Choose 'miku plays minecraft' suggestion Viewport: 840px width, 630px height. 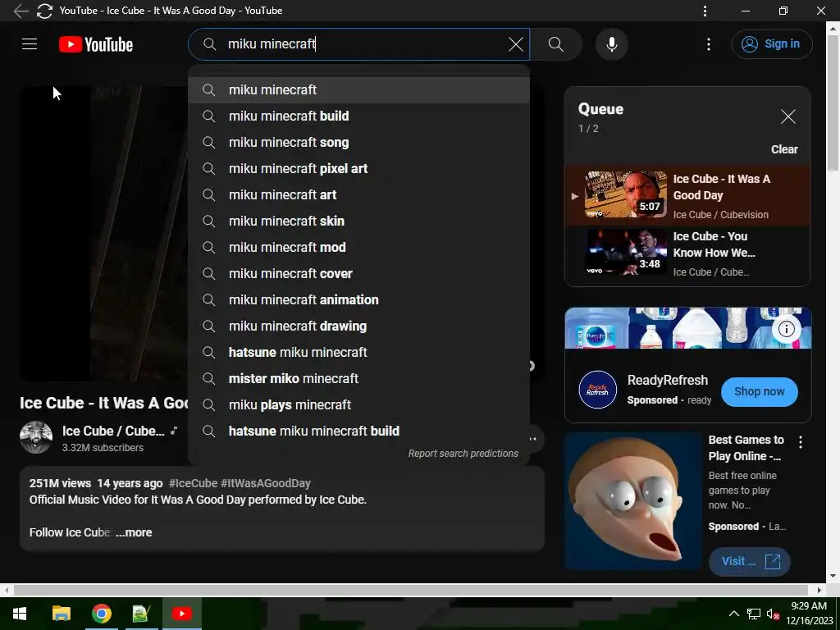(x=359, y=405)
